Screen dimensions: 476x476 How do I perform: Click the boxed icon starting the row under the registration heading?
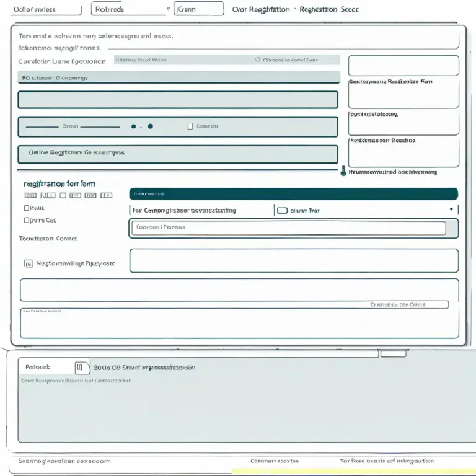30,195
